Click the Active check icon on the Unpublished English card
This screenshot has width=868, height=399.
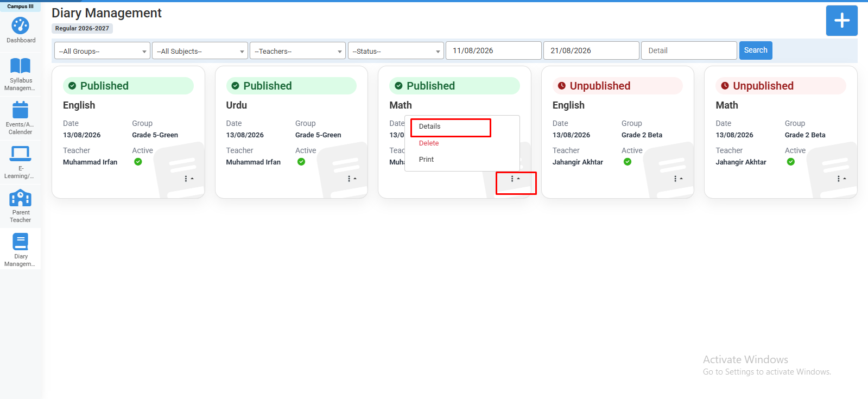point(628,162)
